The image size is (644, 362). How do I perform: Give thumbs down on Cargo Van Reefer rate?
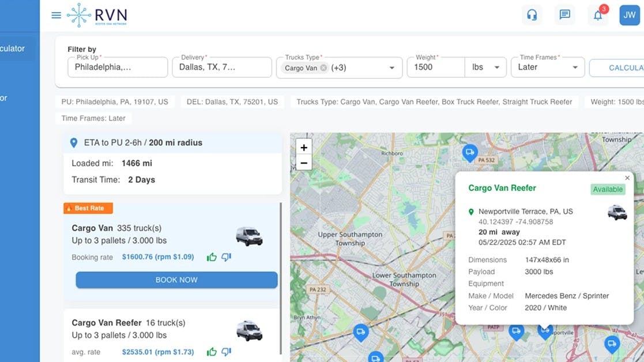[x=225, y=352]
